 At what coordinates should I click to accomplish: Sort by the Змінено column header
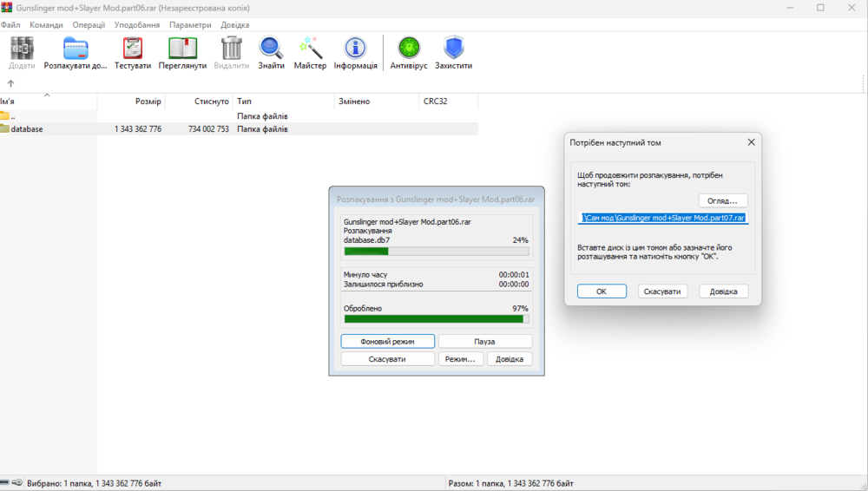(377, 101)
